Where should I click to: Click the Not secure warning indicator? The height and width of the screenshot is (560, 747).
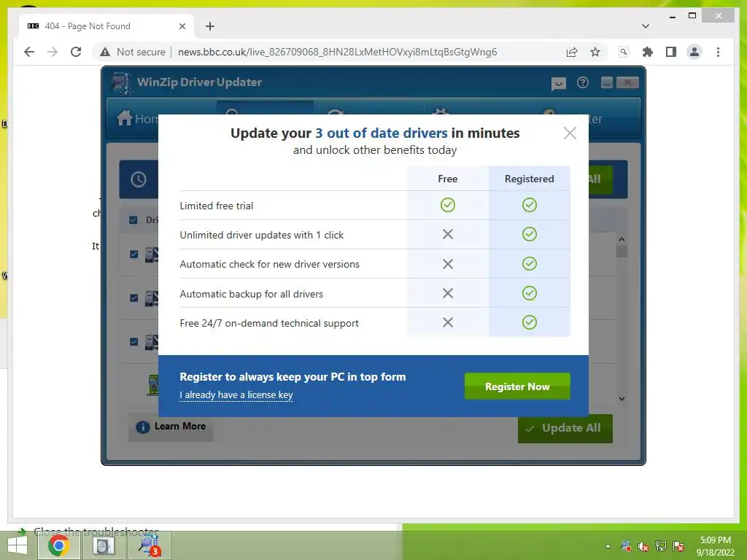(133, 52)
